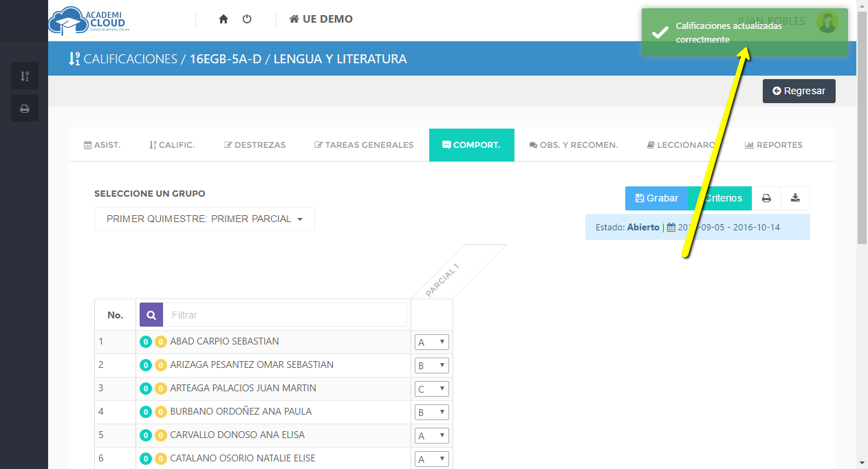Click the Criterios button
Image resolution: width=868 pixels, height=469 pixels.
720,198
